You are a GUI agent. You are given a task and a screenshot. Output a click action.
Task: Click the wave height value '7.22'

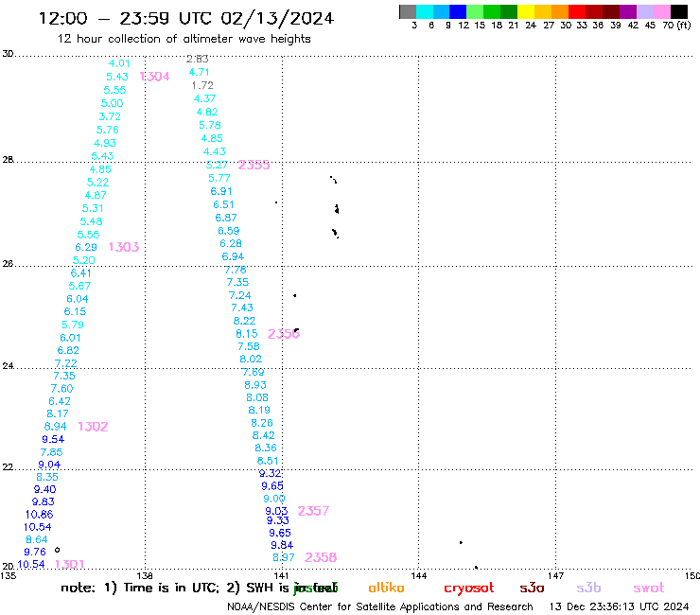(x=66, y=363)
